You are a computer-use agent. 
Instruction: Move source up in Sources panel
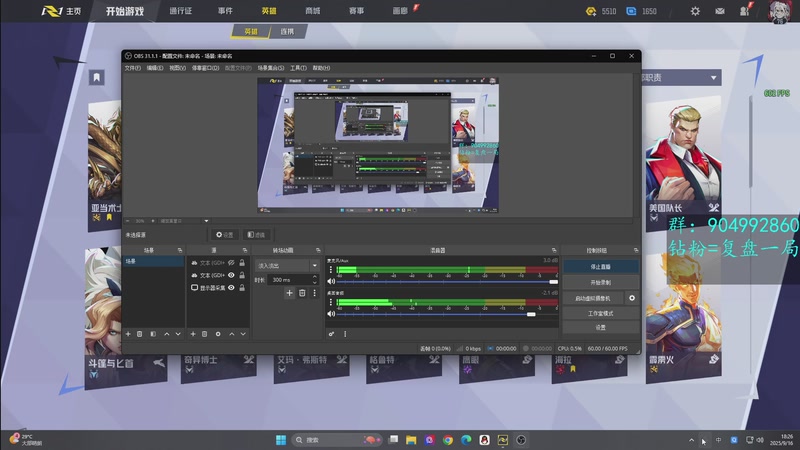[232, 334]
